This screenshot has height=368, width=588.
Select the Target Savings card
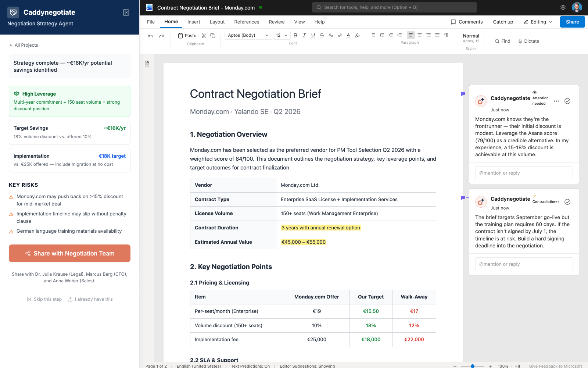(x=69, y=132)
